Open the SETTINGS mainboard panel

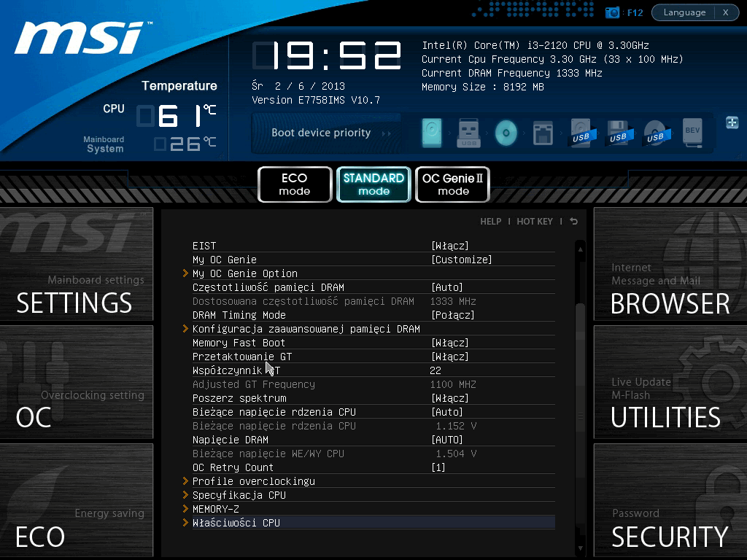[x=76, y=264]
